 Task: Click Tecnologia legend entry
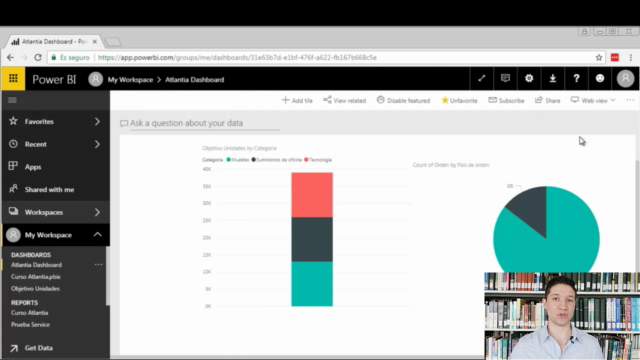(x=318, y=160)
